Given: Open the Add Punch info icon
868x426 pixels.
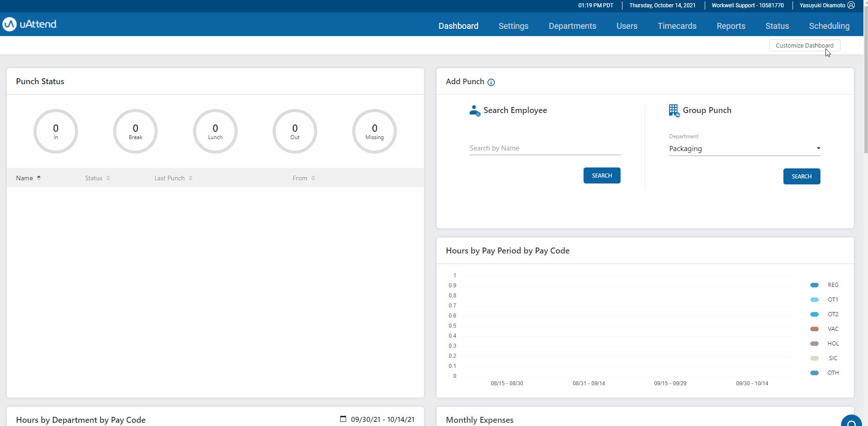Looking at the screenshot, I should [x=491, y=82].
